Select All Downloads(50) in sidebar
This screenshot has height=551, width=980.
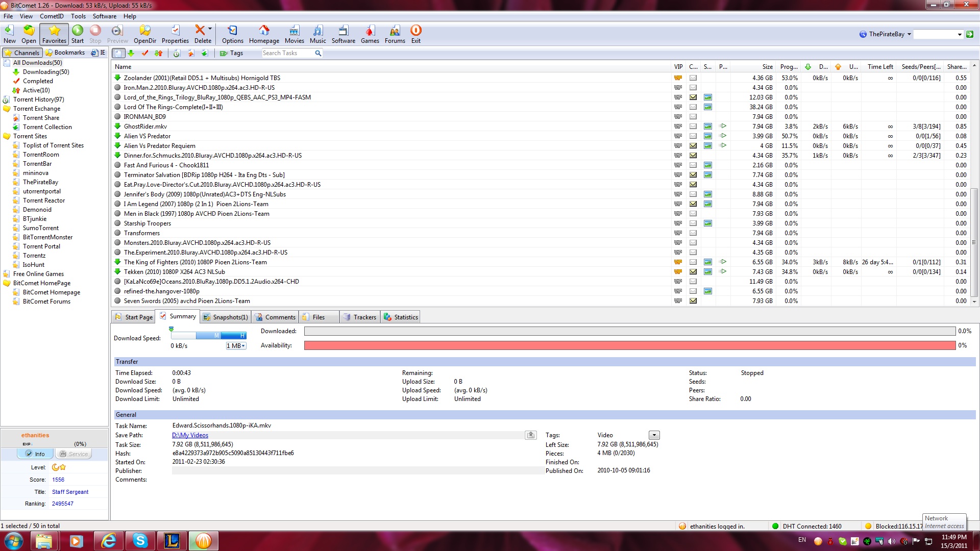click(37, 63)
